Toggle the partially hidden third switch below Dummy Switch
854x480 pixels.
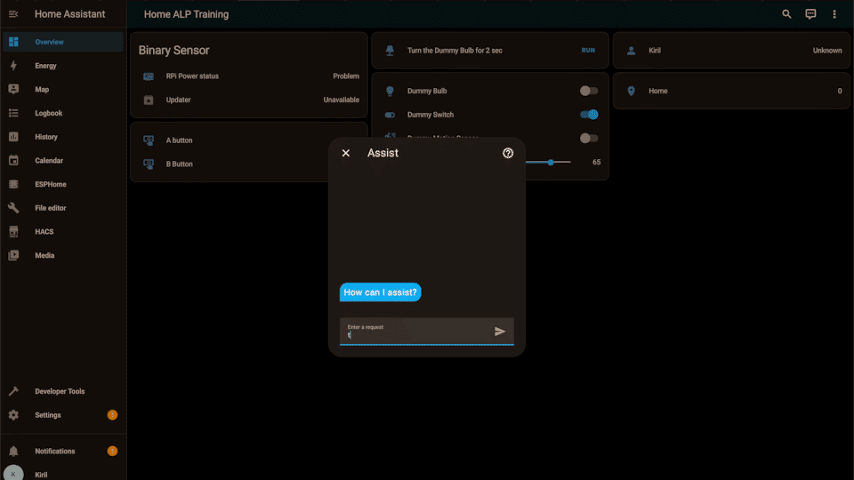[x=589, y=138]
